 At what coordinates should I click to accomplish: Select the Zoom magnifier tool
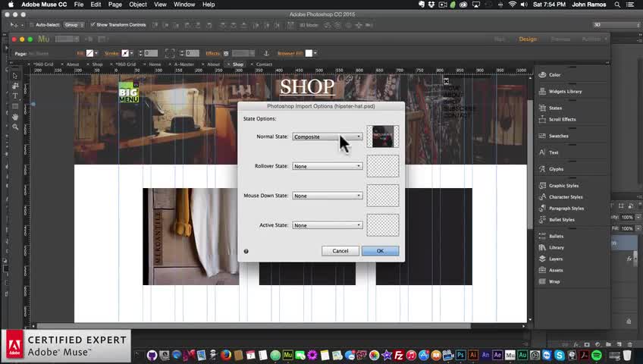(x=15, y=127)
